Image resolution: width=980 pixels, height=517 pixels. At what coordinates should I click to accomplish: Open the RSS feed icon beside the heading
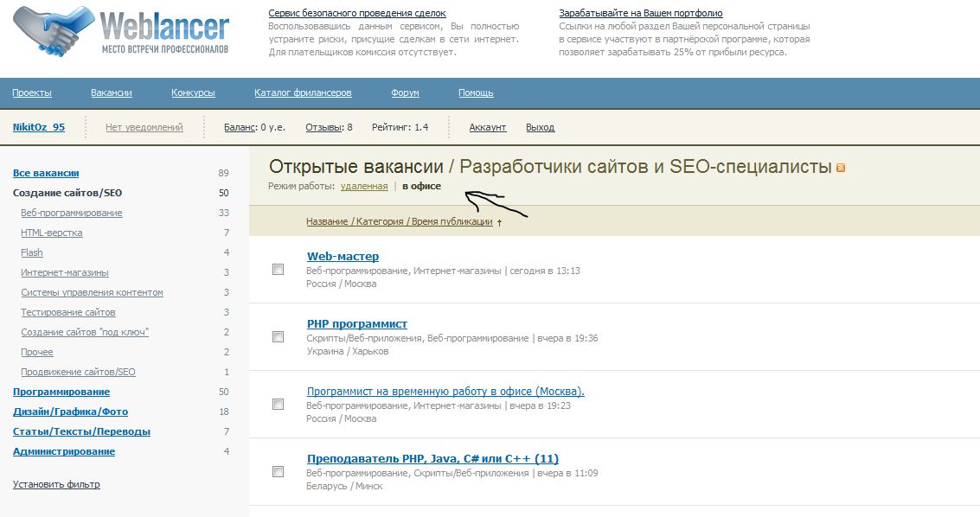point(841,168)
